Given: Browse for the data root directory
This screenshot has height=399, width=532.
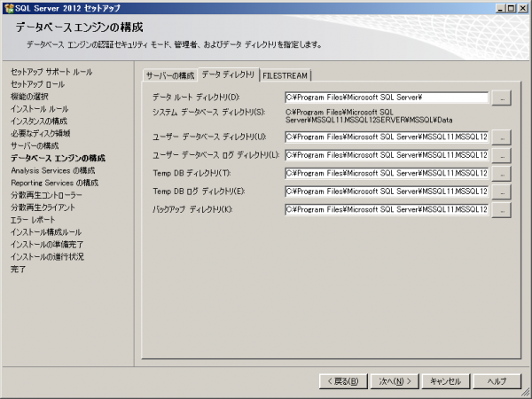Looking at the screenshot, I should click(502, 98).
